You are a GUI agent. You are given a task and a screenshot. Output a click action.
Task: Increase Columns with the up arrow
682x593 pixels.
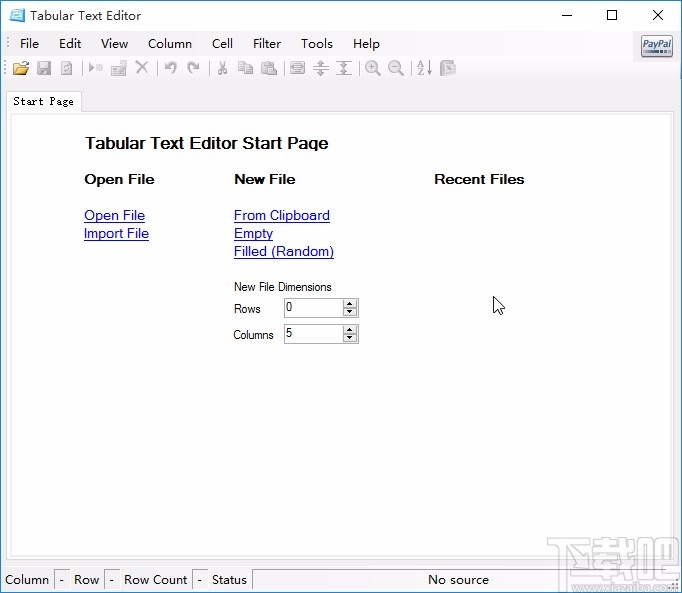tap(350, 330)
